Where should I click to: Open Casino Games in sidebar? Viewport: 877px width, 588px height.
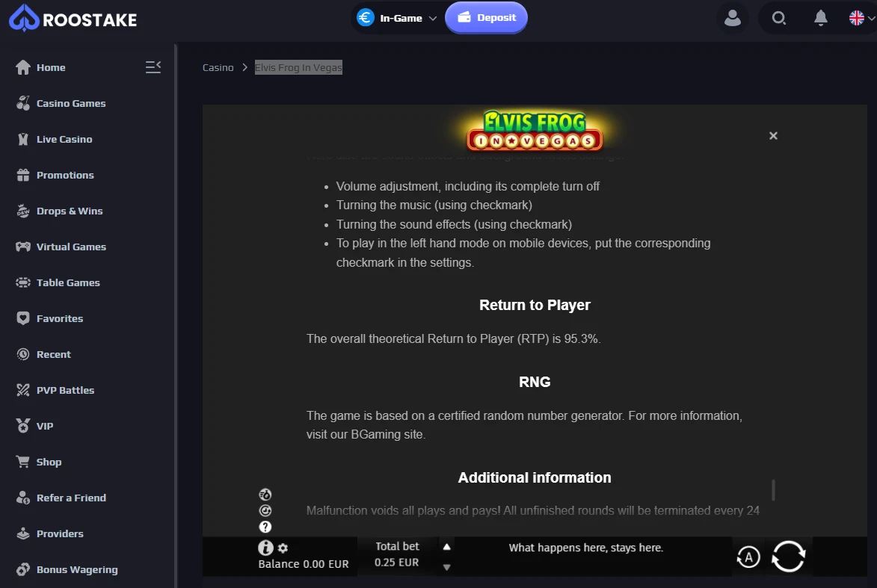tap(70, 103)
